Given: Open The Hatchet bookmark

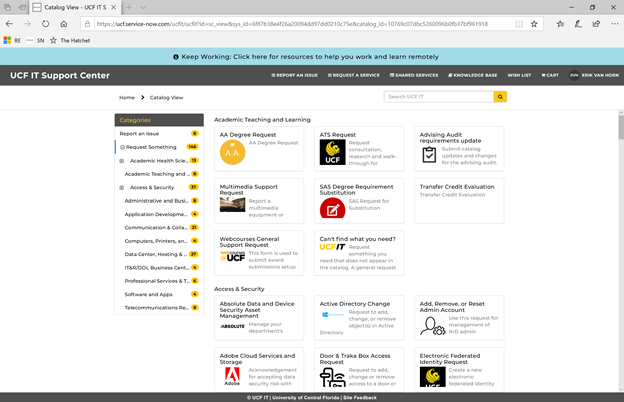Looking at the screenshot, I should tap(70, 41).
